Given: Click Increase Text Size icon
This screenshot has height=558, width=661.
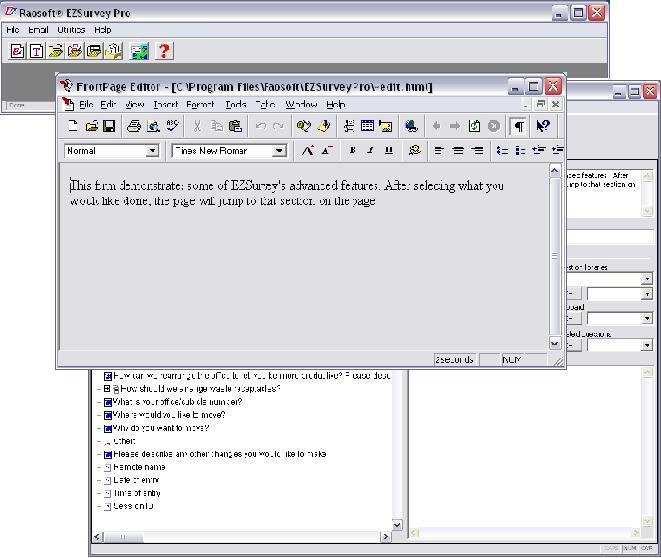Looking at the screenshot, I should pos(308,150).
